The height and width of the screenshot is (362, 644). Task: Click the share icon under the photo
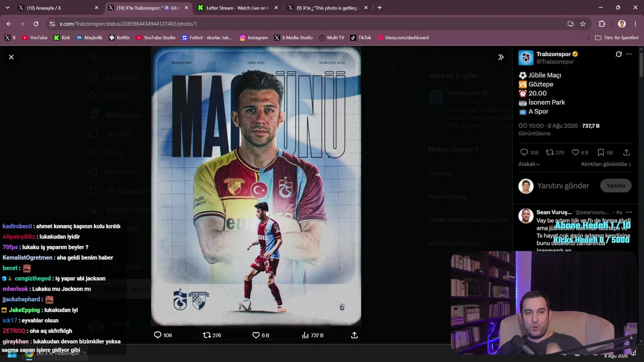click(354, 335)
